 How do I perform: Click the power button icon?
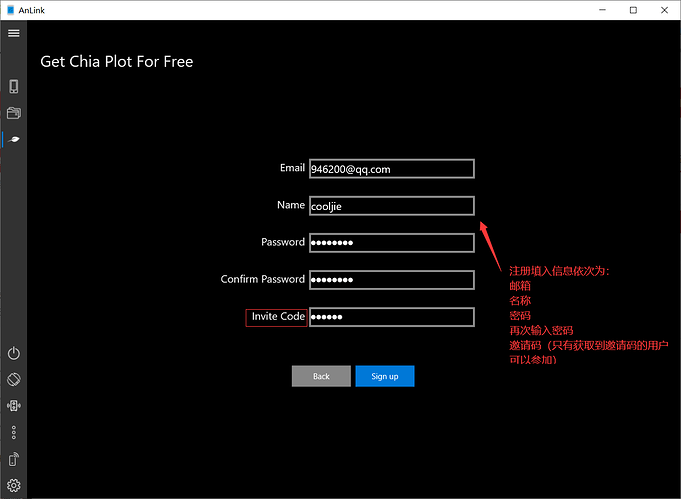click(13, 353)
